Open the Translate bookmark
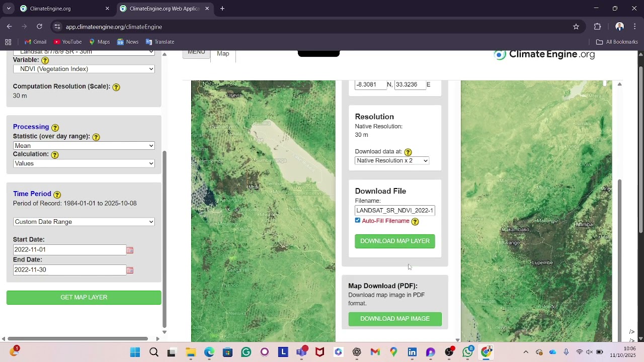 pyautogui.click(x=159, y=42)
